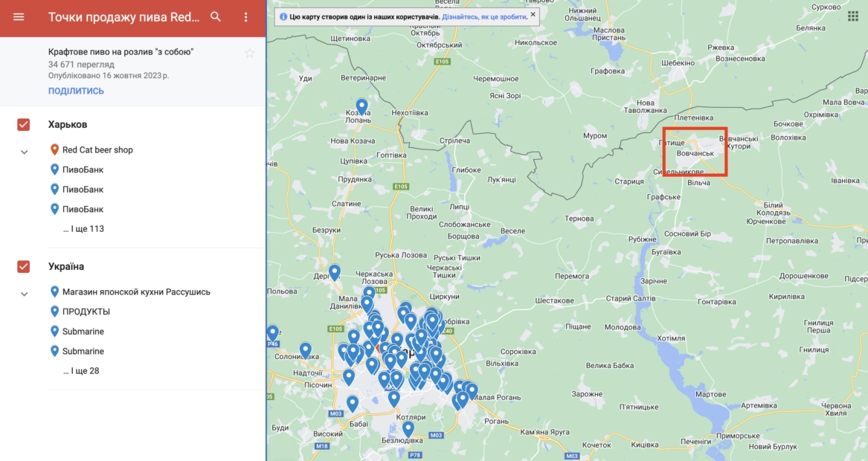Click the Печеніги label on map
Screen dimensions: 868x461
(x=696, y=442)
